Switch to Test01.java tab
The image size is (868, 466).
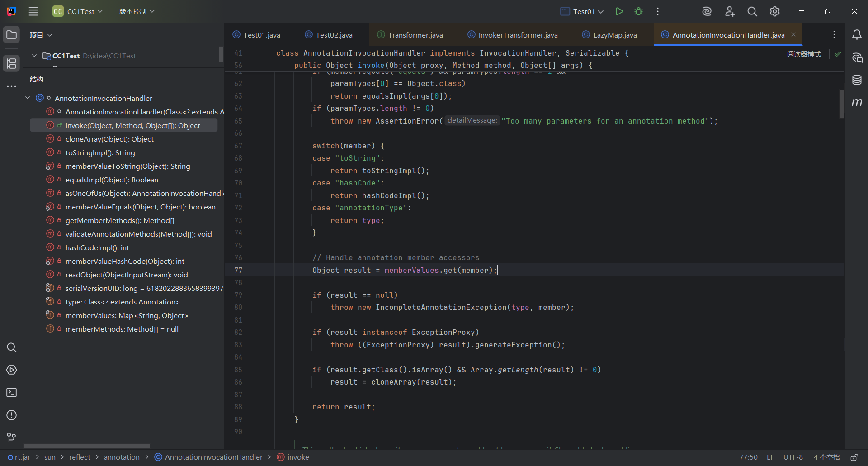256,35
